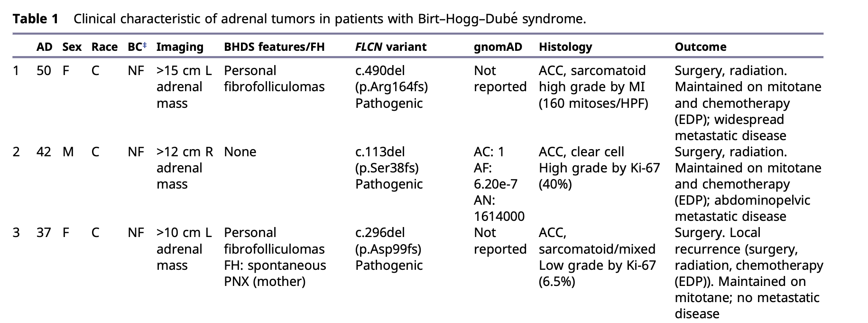Click the BHDS features/FH header
Image resolution: width=868 pixels, height=323 pixels.
point(274,47)
